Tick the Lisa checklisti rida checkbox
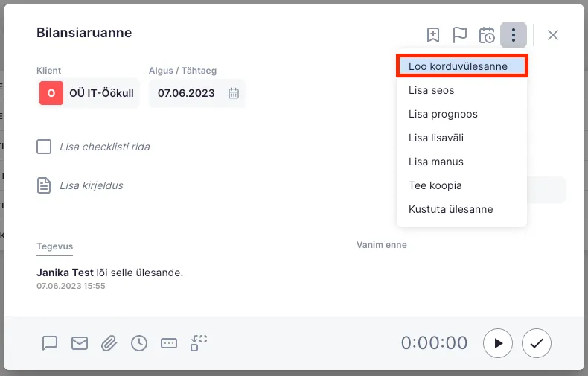588x376 pixels. (x=44, y=147)
